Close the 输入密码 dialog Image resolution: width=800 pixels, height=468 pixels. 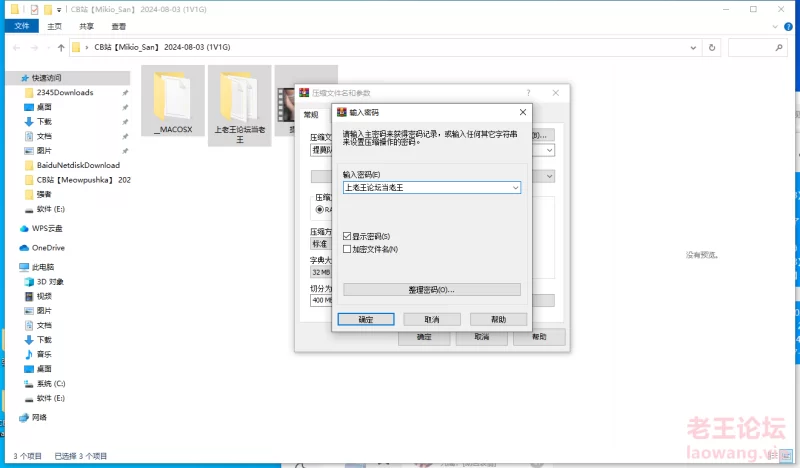523,112
